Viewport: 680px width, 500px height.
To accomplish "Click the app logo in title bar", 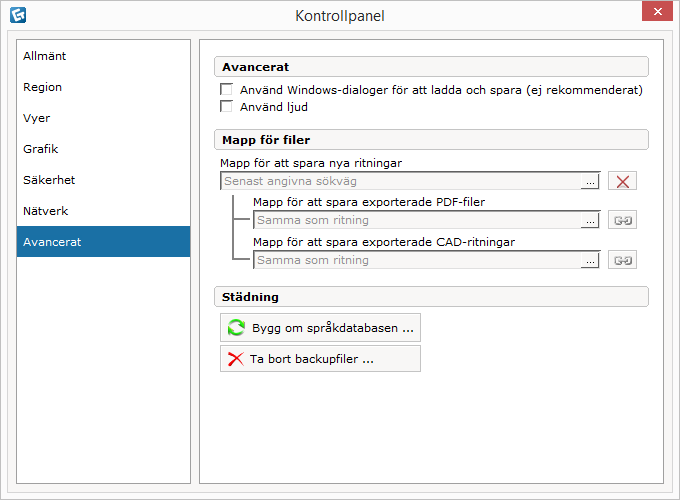I will click(x=18, y=15).
